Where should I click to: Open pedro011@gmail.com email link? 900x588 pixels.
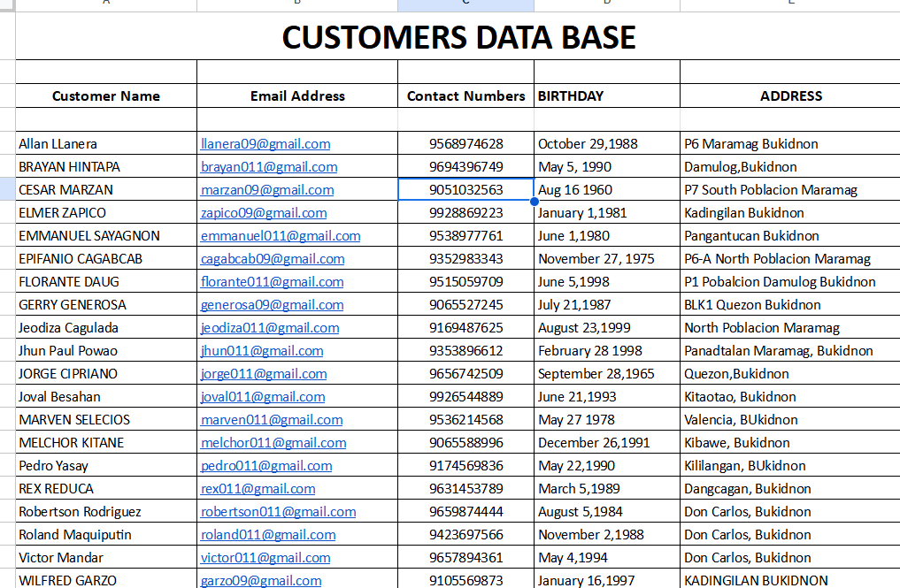coord(266,465)
